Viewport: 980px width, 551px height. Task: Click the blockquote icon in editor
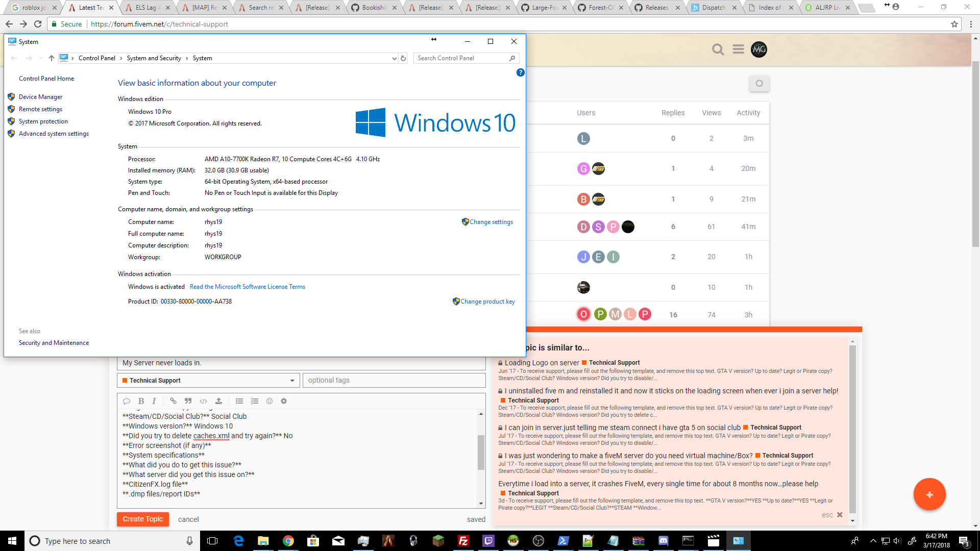pyautogui.click(x=188, y=401)
